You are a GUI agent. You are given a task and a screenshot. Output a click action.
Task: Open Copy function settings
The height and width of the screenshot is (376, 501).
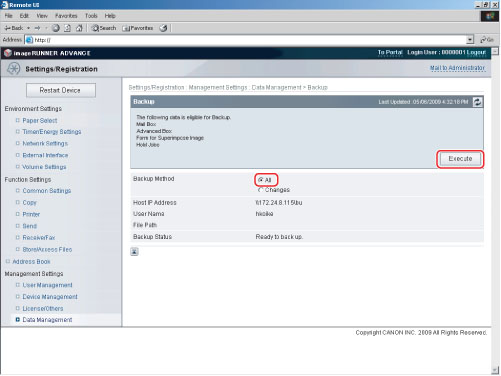29,202
